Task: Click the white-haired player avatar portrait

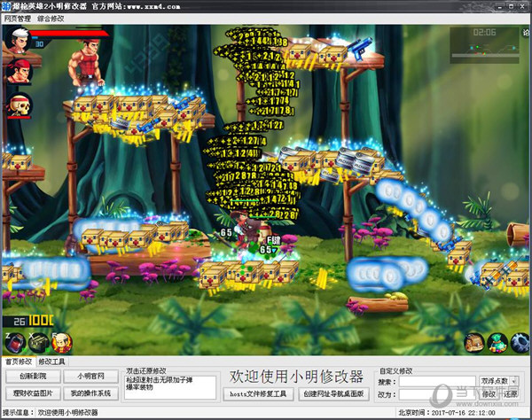Action: 19,40
